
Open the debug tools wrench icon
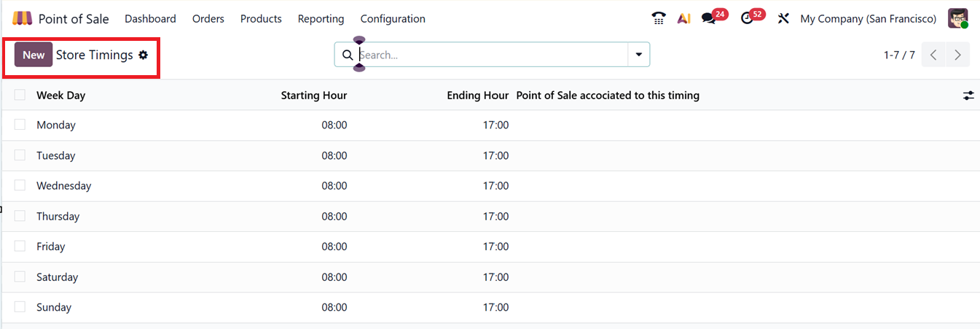tap(784, 18)
